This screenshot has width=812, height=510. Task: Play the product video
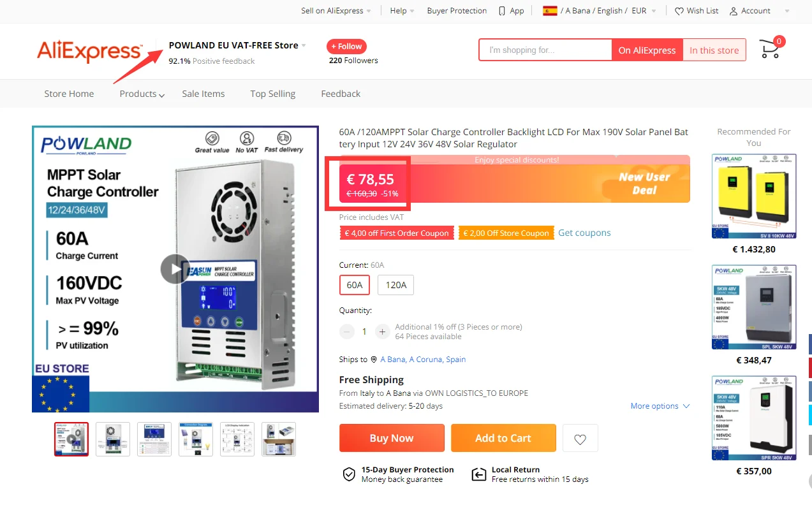175,269
